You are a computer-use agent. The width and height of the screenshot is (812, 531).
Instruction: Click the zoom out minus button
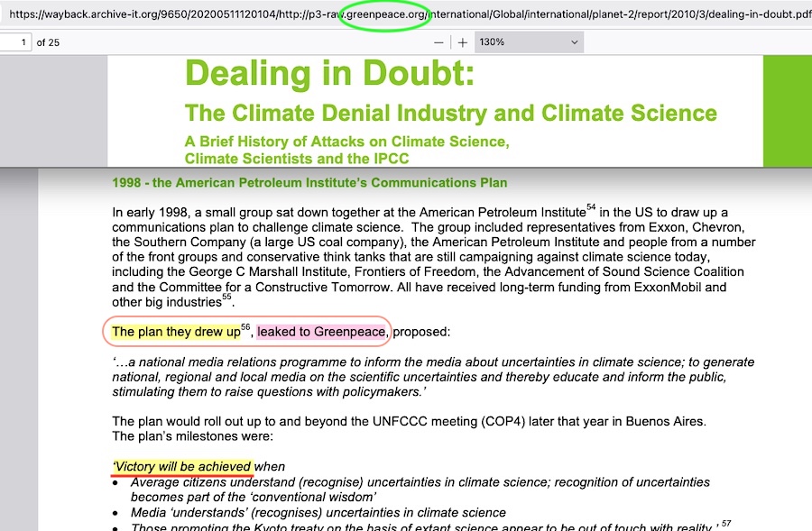438,42
